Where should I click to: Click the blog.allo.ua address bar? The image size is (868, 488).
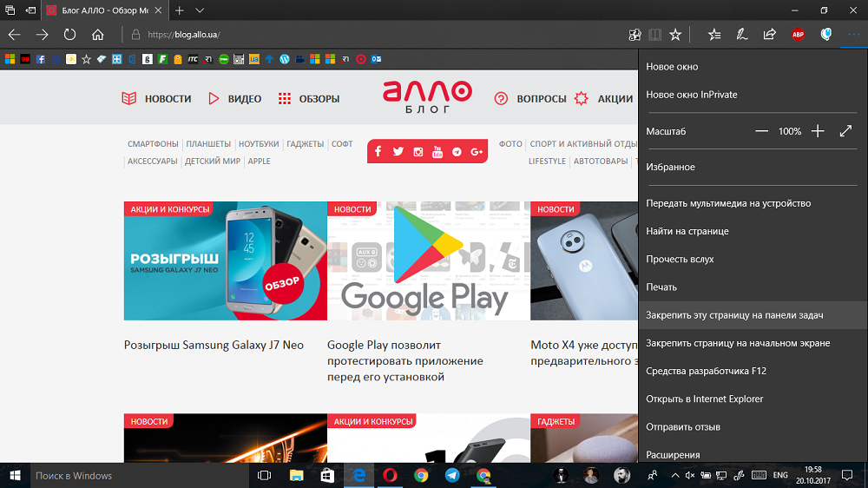coord(377,35)
